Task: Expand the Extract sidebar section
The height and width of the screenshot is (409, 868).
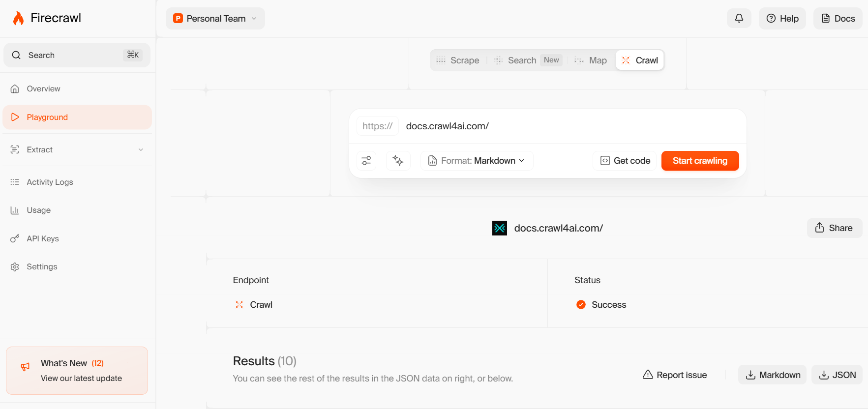Action: point(77,150)
